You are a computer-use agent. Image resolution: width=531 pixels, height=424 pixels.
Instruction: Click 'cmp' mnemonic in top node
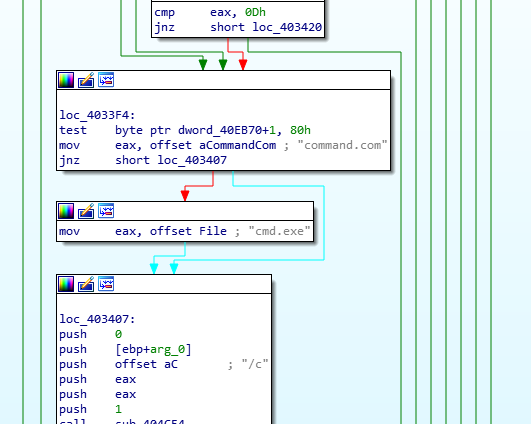tap(165, 12)
